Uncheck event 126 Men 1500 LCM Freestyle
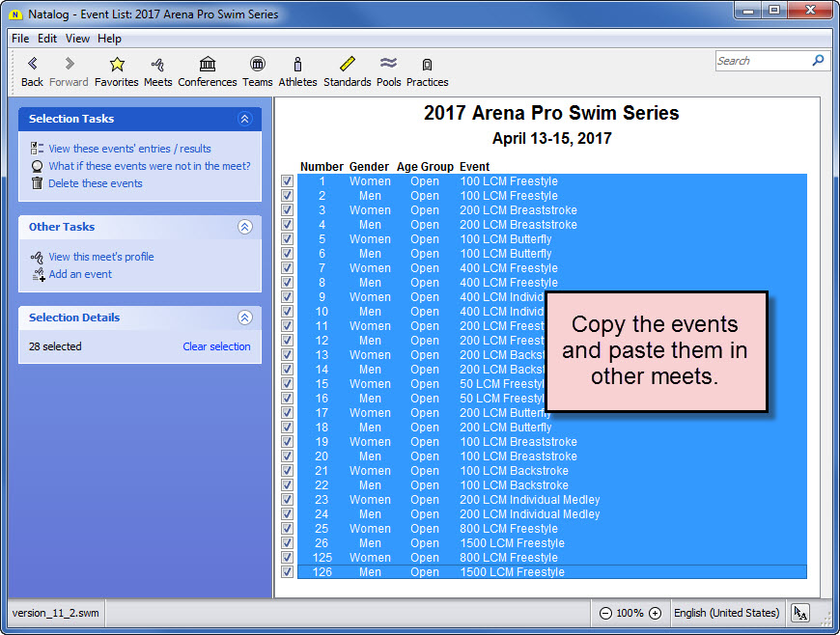840x635 pixels. 287,572
